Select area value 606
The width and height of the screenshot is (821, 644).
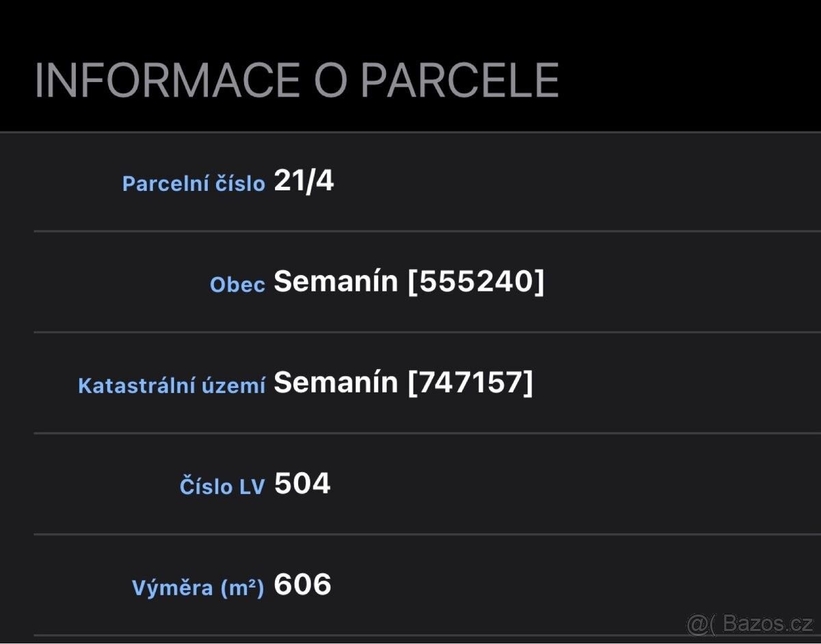coord(302,584)
